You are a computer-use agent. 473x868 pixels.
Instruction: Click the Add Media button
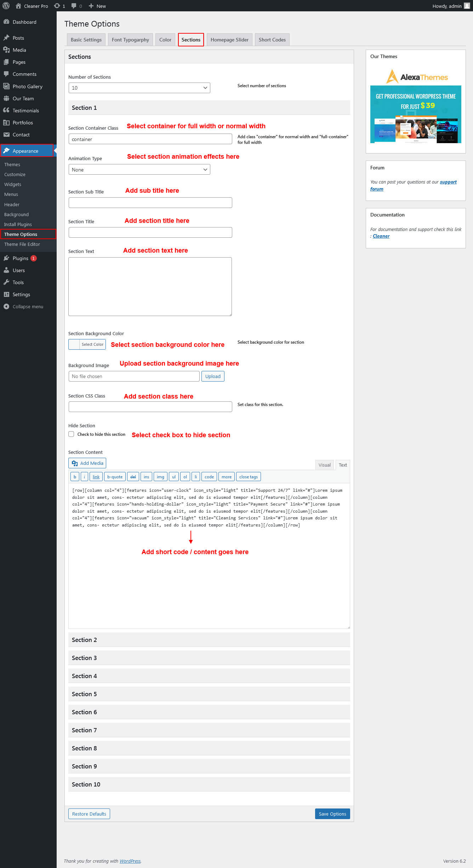pyautogui.click(x=87, y=463)
